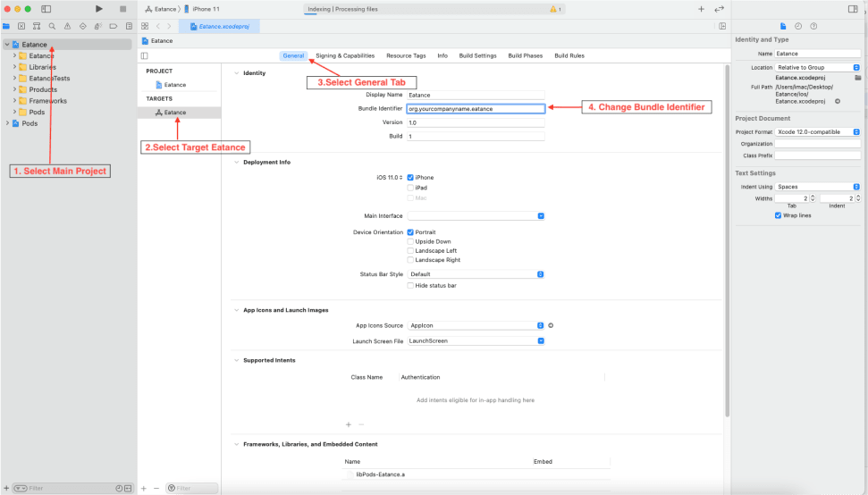Select Eatance under PROJECT list
The height and width of the screenshot is (495, 868).
[x=174, y=85]
